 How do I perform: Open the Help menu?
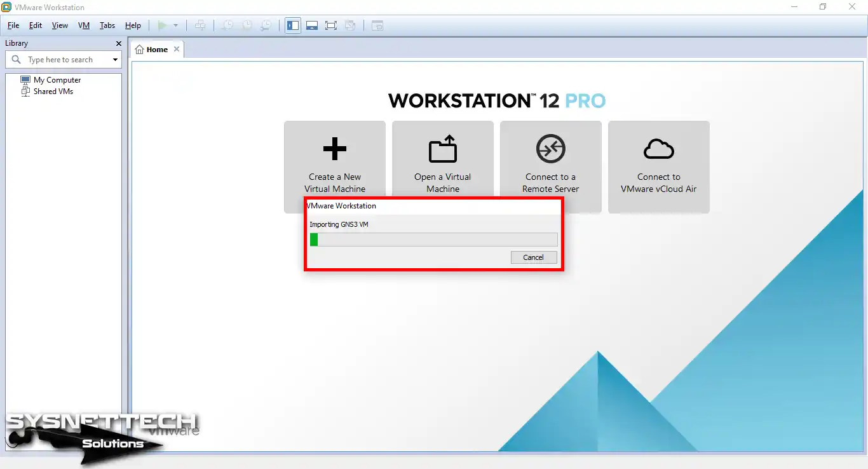click(x=133, y=25)
